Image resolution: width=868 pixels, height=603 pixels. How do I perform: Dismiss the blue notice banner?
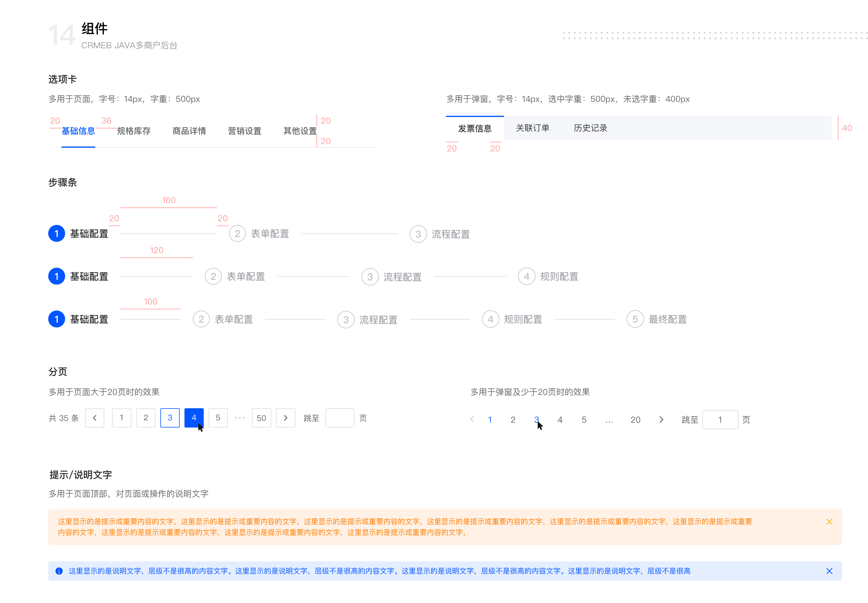coord(829,571)
